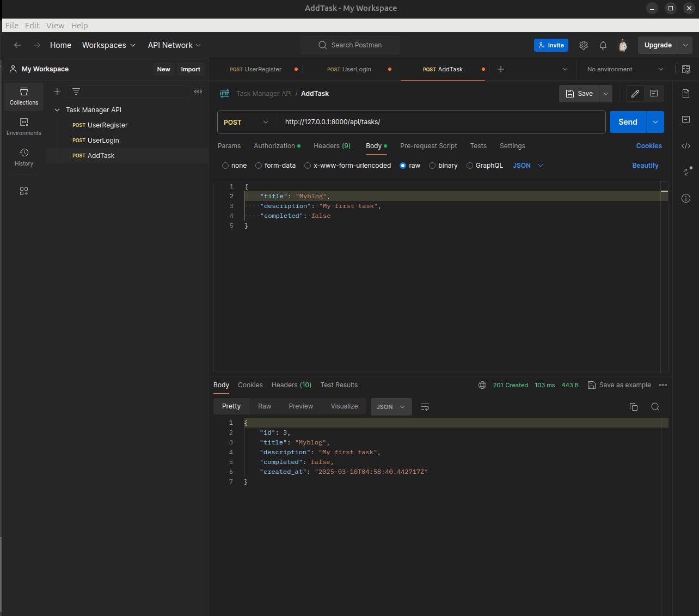Select the form-data body type radio
The width and height of the screenshot is (699, 616).
[259, 166]
